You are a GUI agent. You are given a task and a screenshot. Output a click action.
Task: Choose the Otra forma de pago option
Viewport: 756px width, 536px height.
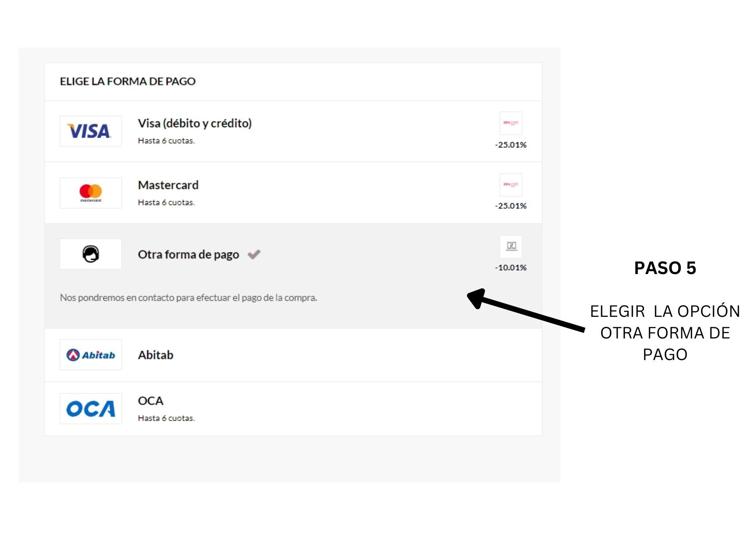(x=293, y=276)
